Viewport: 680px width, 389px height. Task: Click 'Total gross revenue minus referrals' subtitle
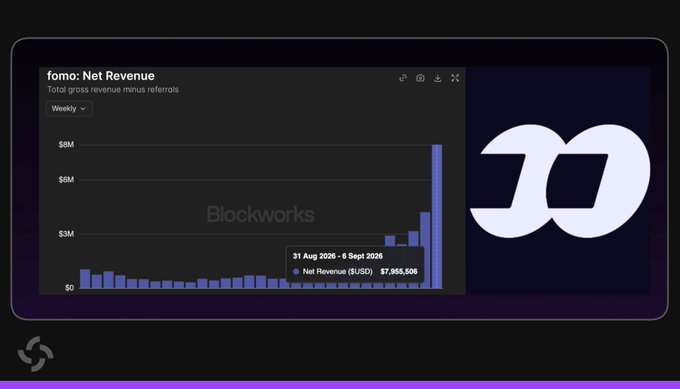113,89
